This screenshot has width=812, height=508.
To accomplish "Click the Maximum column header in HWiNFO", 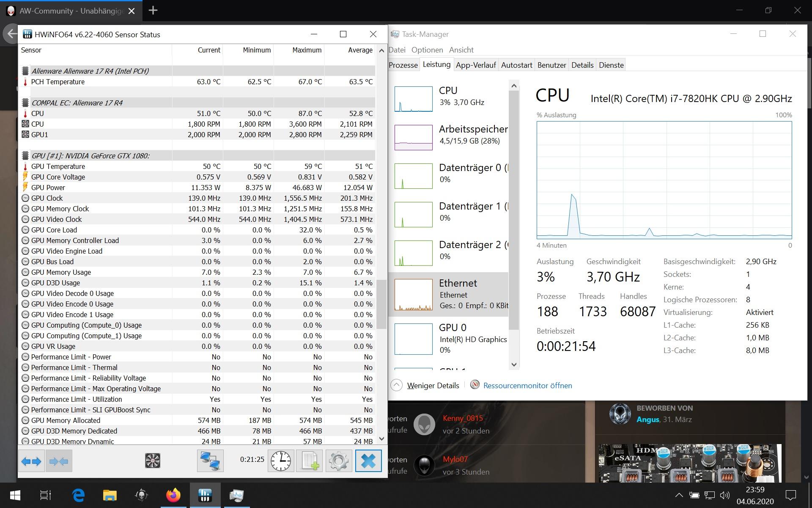I will (x=299, y=50).
